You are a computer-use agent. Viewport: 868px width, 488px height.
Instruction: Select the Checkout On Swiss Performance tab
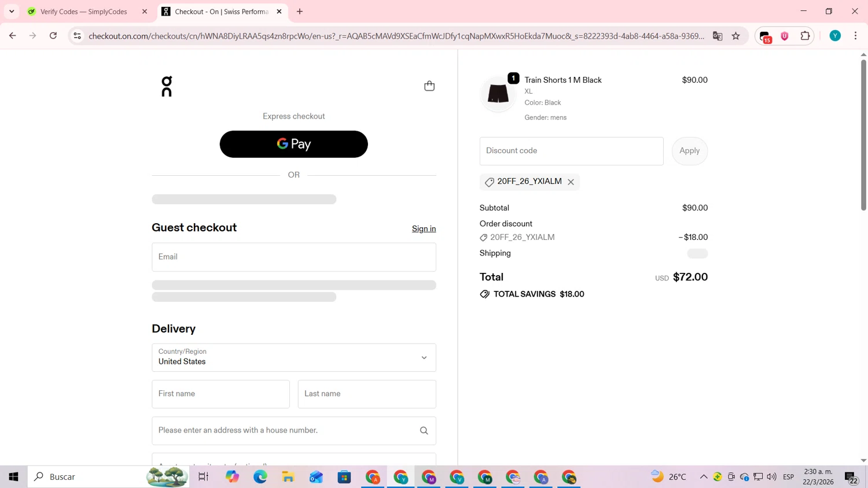[x=222, y=12]
